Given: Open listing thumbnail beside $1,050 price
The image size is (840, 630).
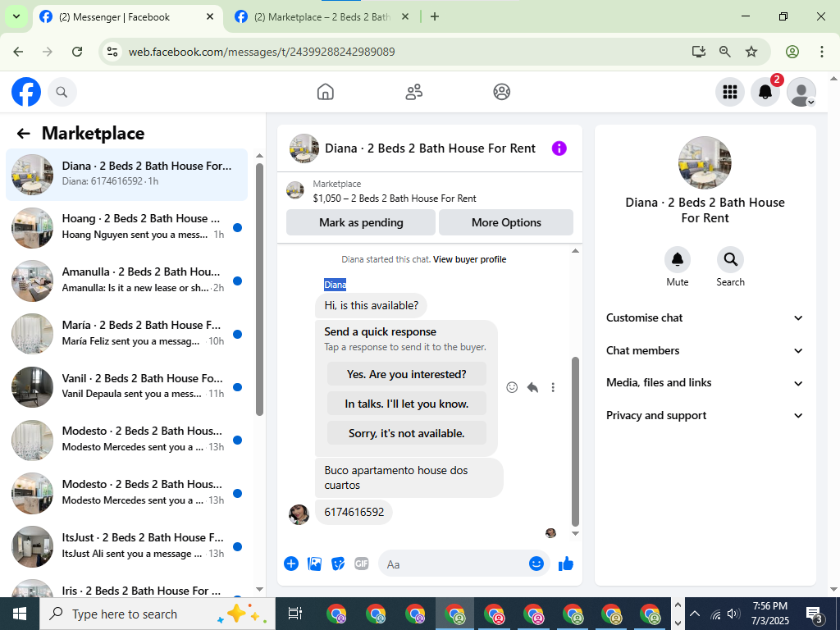Looking at the screenshot, I should coord(295,190).
